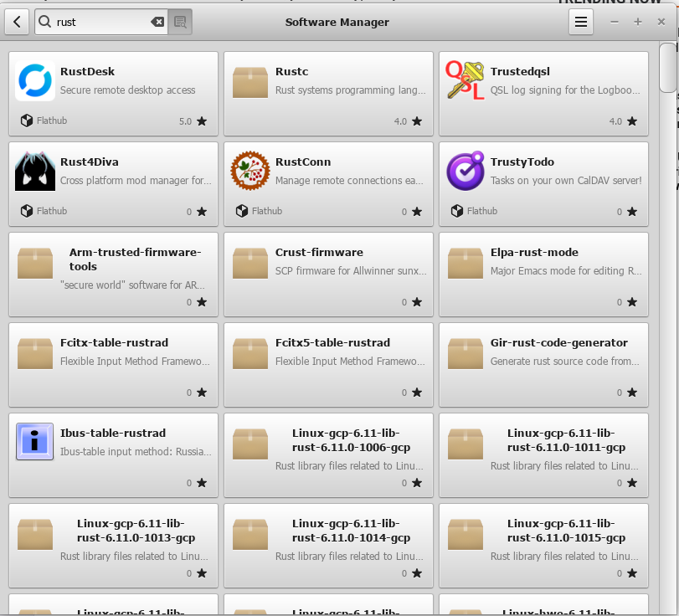Clear the search text with backspace icon
The height and width of the screenshot is (616, 679).
coord(157,22)
